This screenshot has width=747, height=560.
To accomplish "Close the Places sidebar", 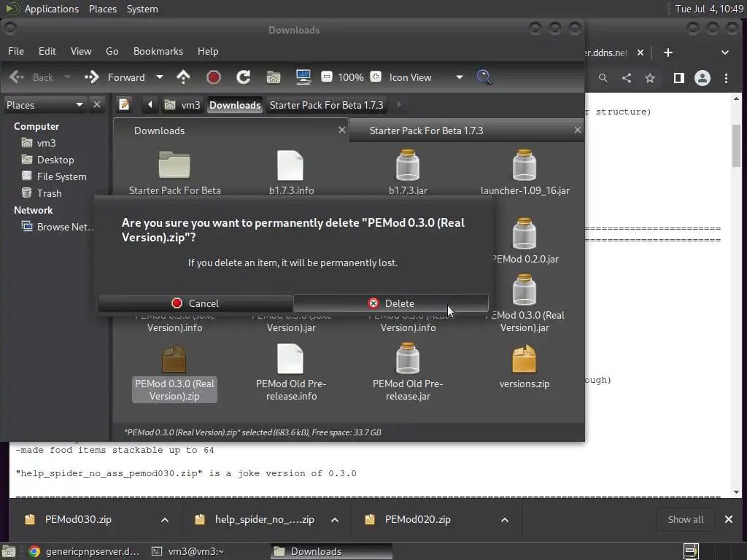I will (97, 104).
